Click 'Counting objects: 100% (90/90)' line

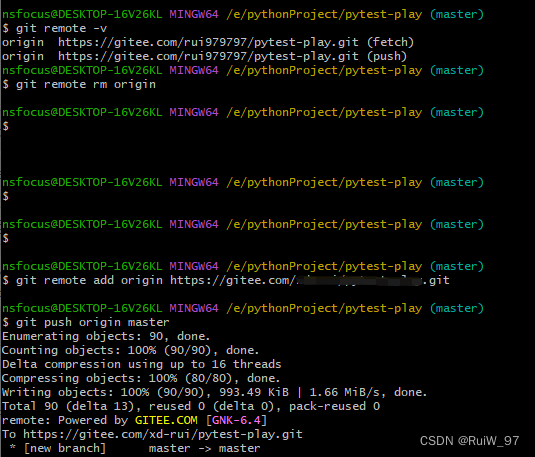click(x=130, y=350)
